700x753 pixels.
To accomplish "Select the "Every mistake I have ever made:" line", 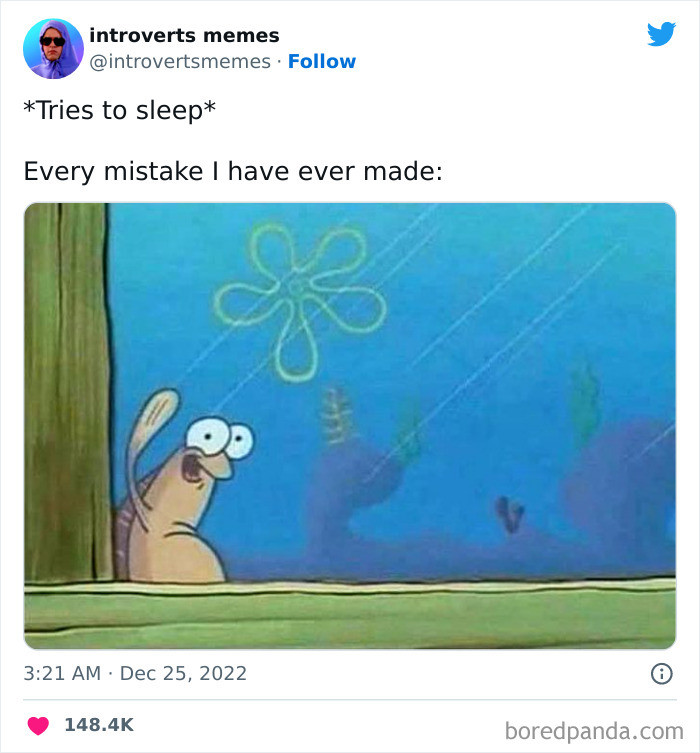I will click(x=233, y=171).
